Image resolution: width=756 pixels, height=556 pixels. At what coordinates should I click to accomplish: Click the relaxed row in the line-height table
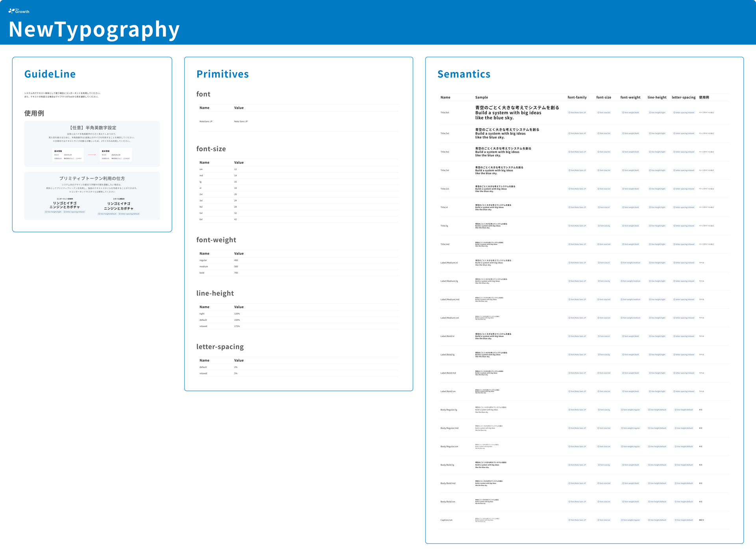click(x=203, y=326)
